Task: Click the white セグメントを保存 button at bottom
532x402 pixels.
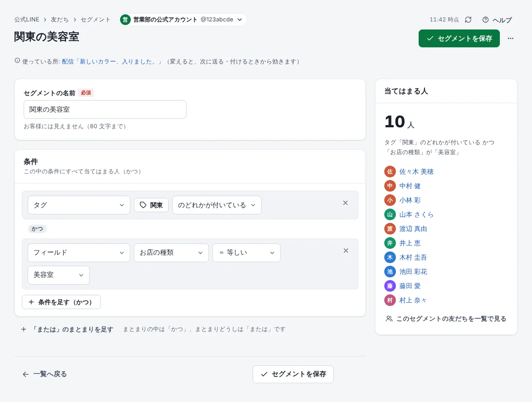Action: point(293,374)
